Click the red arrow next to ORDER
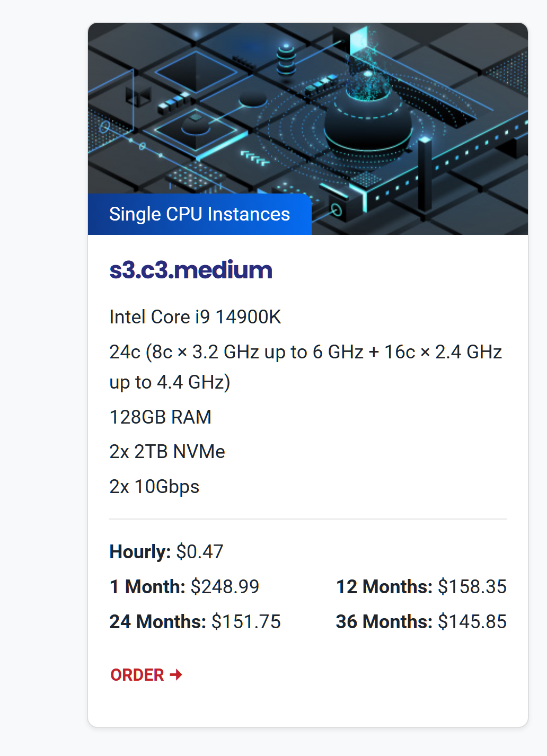 [x=175, y=674]
